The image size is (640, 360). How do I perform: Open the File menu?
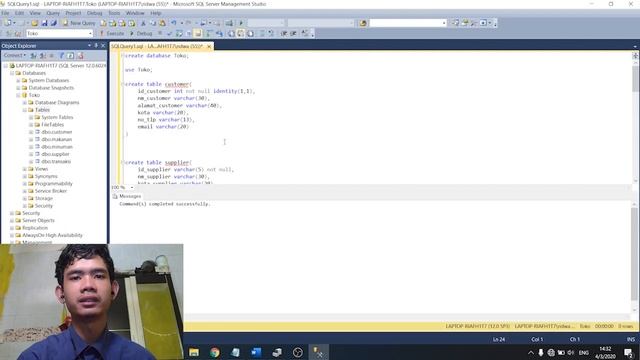pyautogui.click(x=5, y=13)
